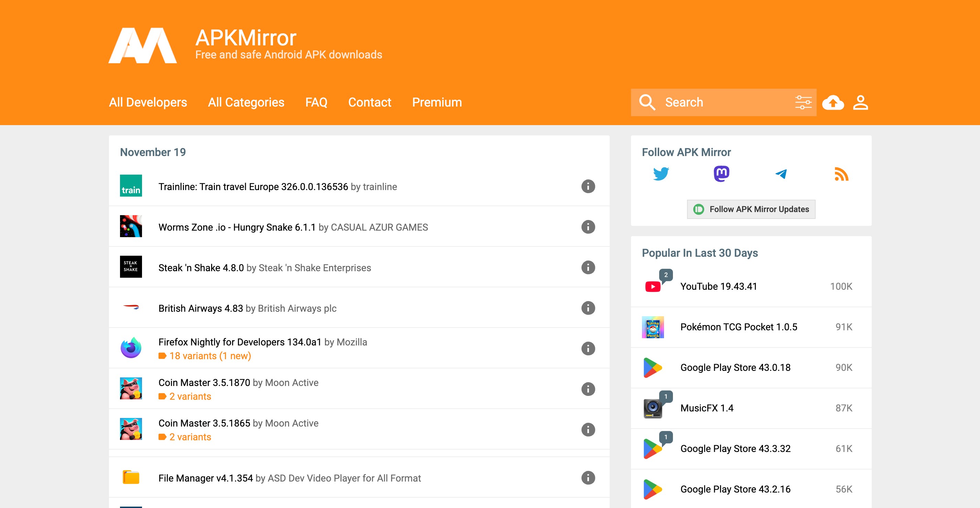
Task: Open the upload APK cloud icon
Action: [833, 102]
